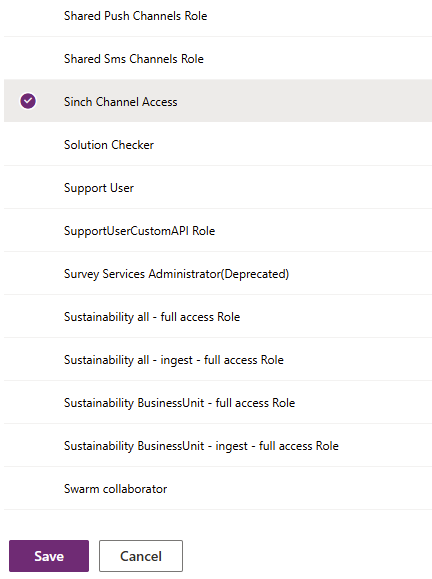Click the Sinch Channel Access label text
Image resolution: width=432 pixels, height=579 pixels.
pyautogui.click(x=120, y=102)
